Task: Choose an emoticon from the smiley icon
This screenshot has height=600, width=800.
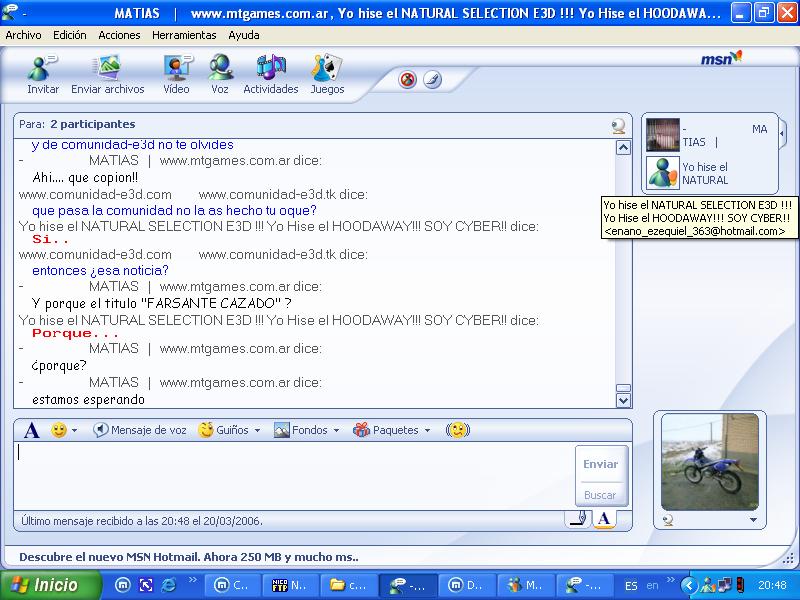Action: [59, 430]
